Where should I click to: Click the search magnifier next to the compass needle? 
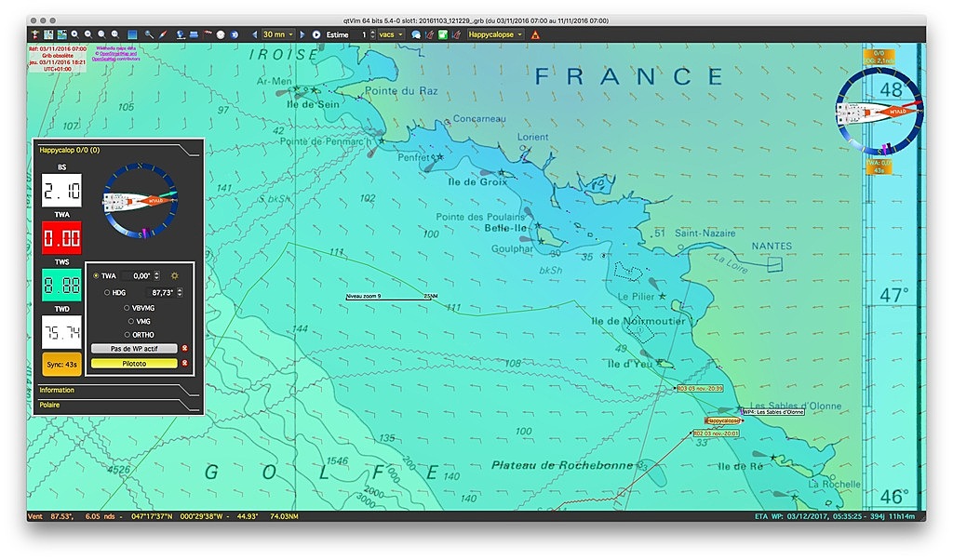(x=149, y=34)
